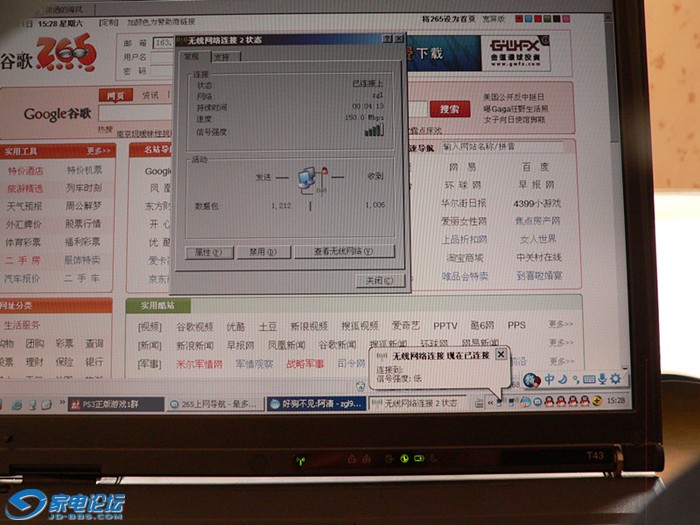Toggle the moon half-width icon on the IME bar
The width and height of the screenshot is (700, 525).
coord(562,379)
